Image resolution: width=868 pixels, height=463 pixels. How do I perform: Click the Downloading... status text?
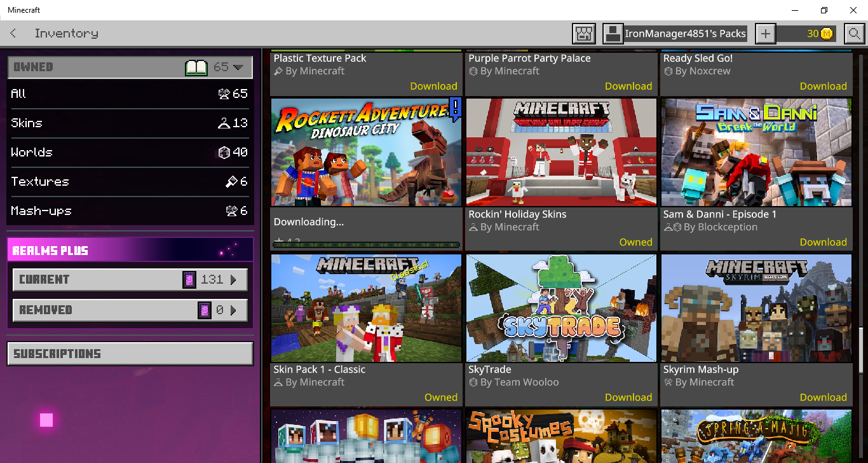tap(309, 222)
